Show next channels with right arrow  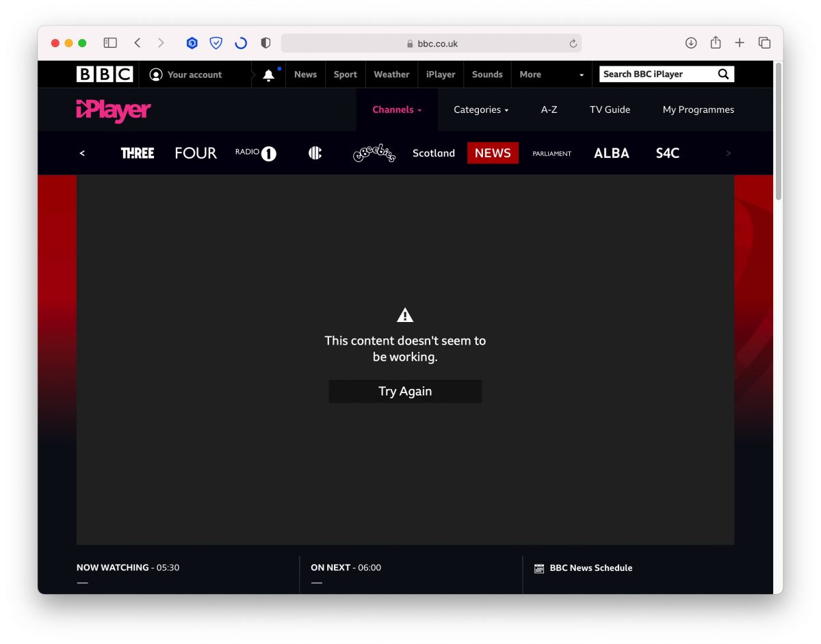pyautogui.click(x=729, y=153)
